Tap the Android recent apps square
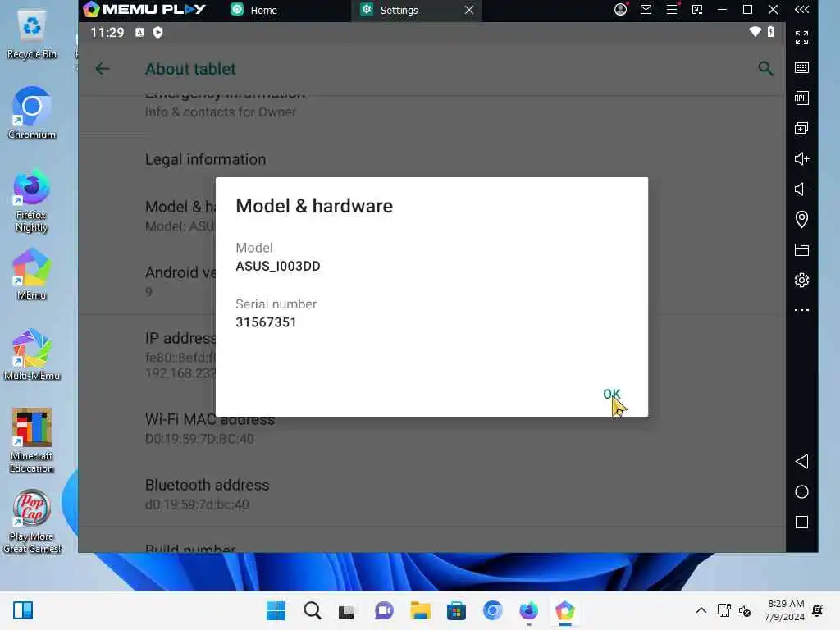 pyautogui.click(x=801, y=523)
